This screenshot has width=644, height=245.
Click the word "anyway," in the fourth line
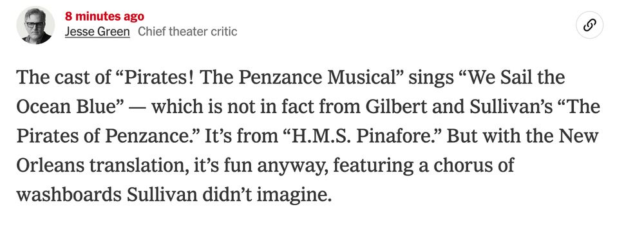292,166
